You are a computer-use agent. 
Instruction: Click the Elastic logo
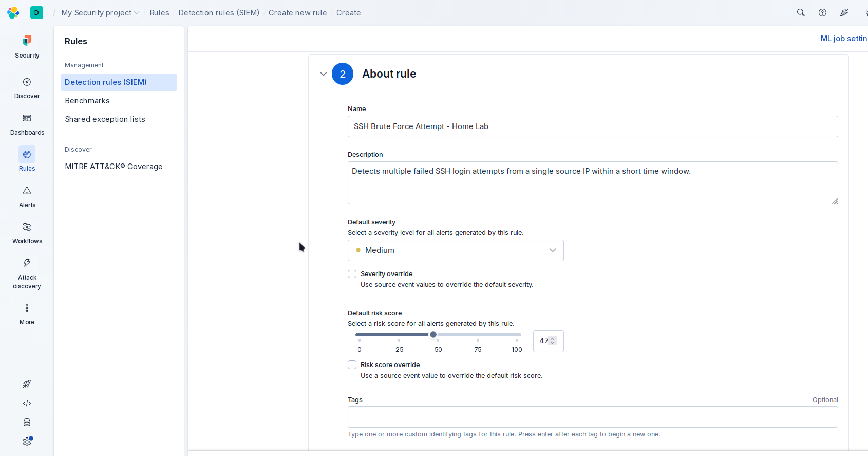tap(13, 13)
